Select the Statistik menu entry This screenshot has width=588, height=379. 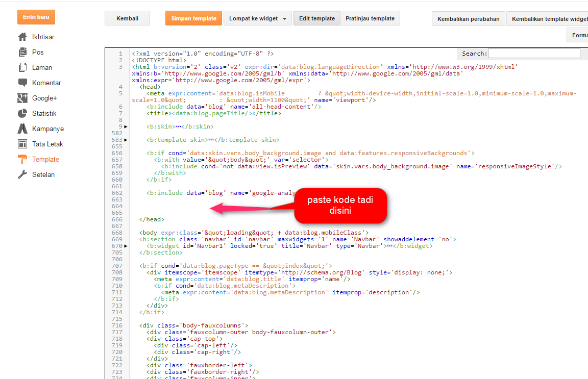coord(44,113)
